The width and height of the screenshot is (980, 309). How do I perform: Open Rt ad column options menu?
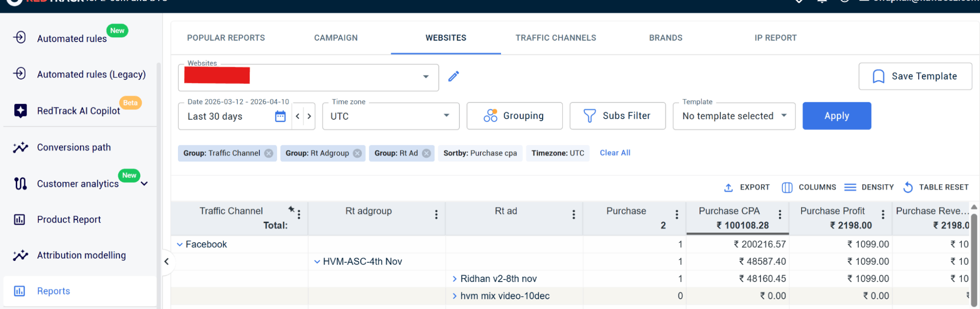[574, 214]
